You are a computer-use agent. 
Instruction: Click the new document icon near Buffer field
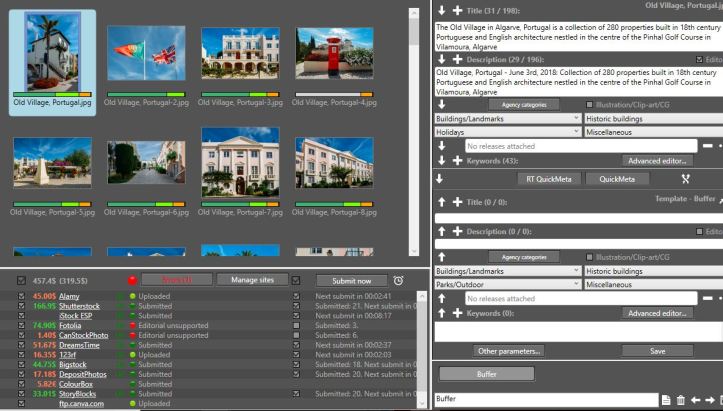point(666,400)
